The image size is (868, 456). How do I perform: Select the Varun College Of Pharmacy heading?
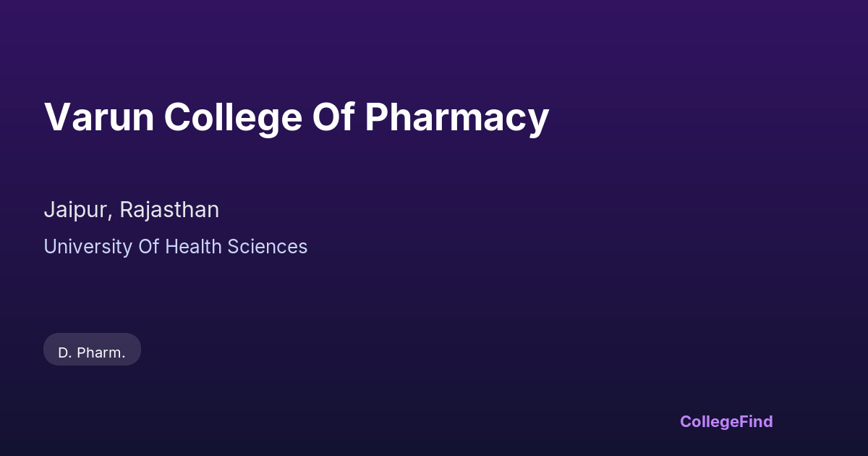pyautogui.click(x=297, y=117)
